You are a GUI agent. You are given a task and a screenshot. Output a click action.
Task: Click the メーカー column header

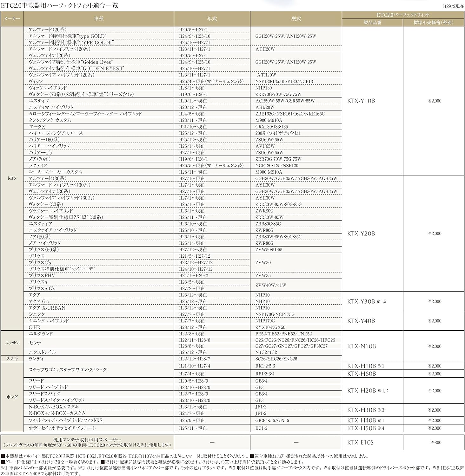pos(12,19)
